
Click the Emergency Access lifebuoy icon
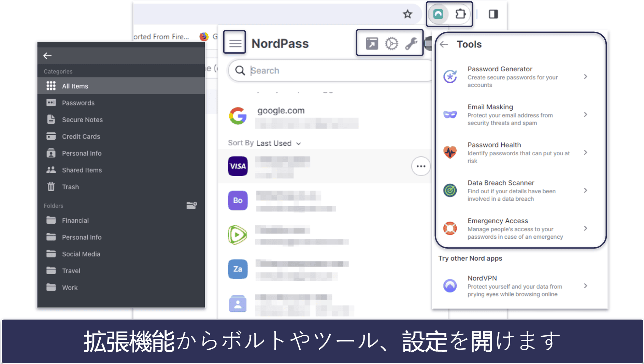pyautogui.click(x=450, y=228)
